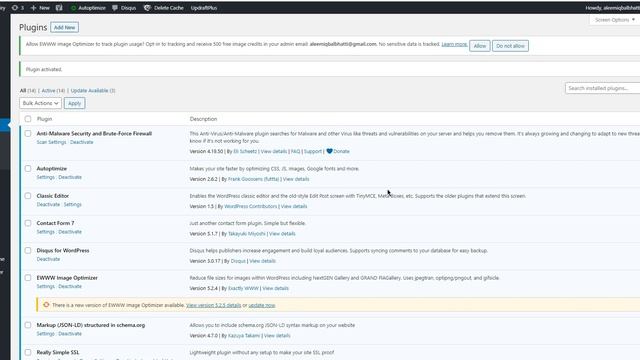This screenshot has height=360, width=640.
Task: Open the updates indicator showing 3
Action: coord(18,8)
